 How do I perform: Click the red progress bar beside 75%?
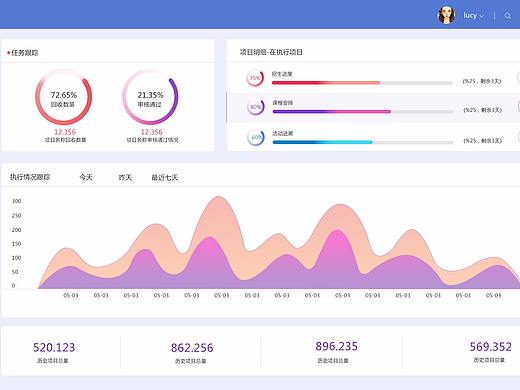pos(362,83)
